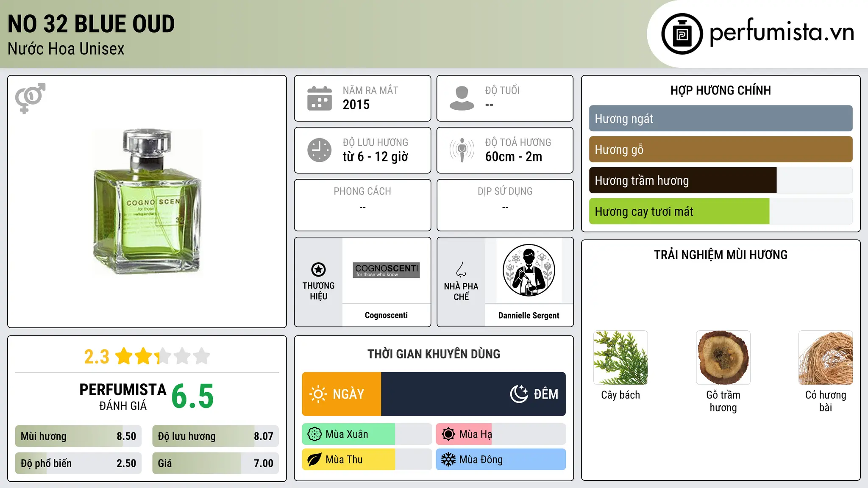Click the Nước Hoa Unisex subtitle
The width and height of the screenshot is (868, 488).
coord(66,49)
